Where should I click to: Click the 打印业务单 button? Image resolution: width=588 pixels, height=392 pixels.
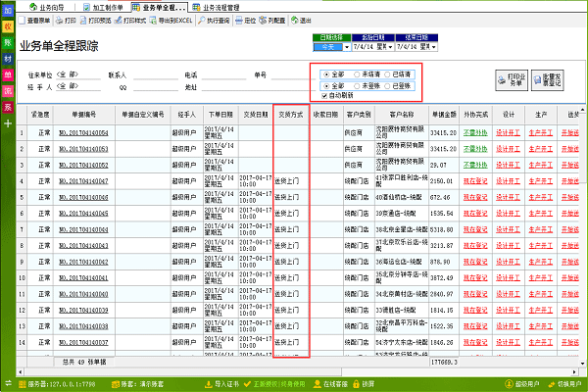512,80
